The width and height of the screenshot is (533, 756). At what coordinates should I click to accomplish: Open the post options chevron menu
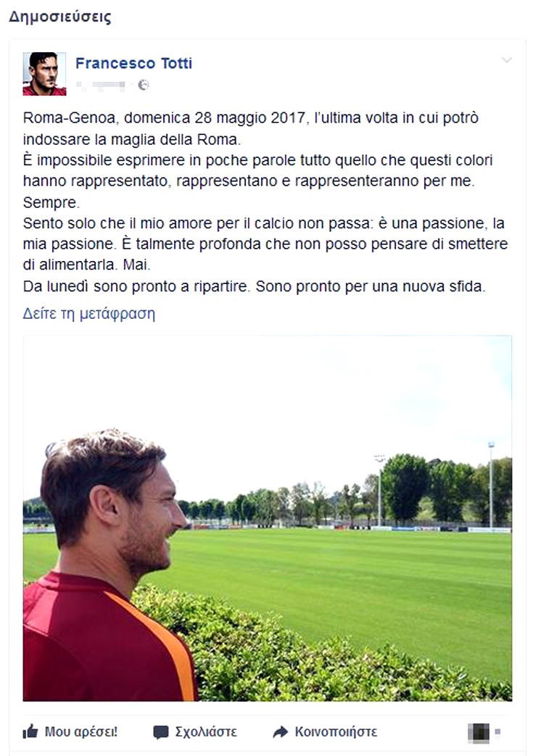506,60
